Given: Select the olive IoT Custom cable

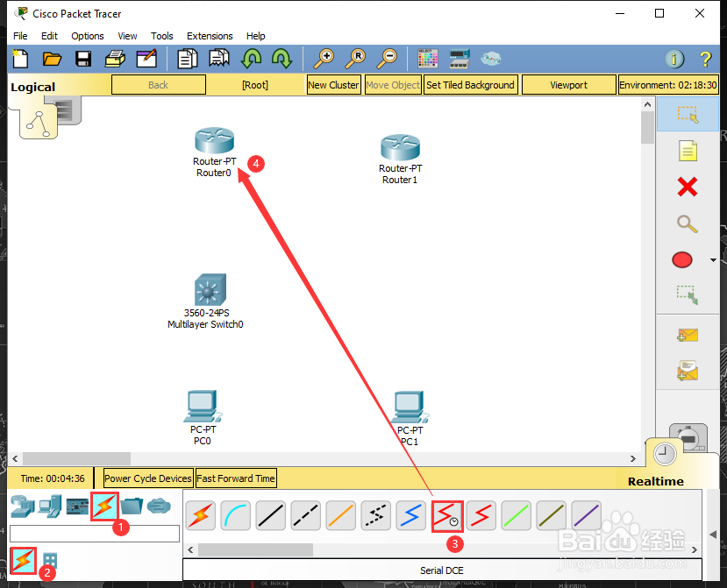Looking at the screenshot, I should [552, 516].
